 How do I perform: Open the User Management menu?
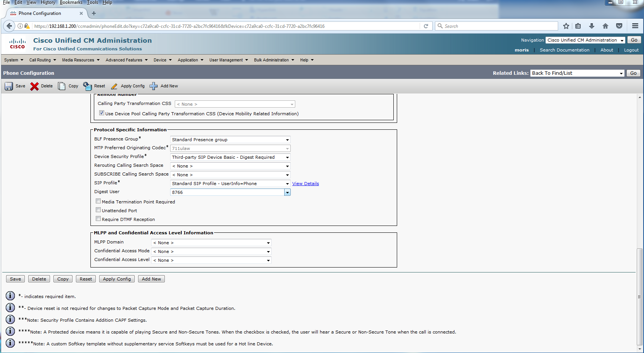pos(229,60)
